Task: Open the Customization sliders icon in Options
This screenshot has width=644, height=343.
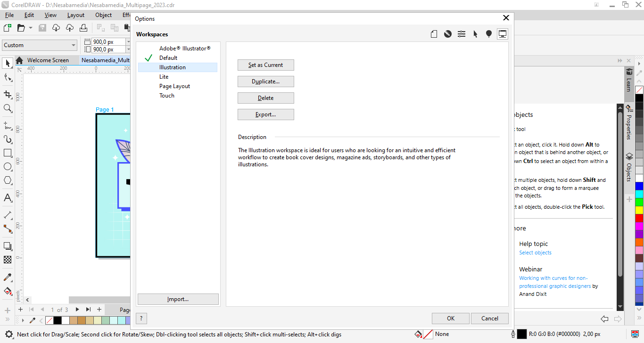Action: coord(462,34)
